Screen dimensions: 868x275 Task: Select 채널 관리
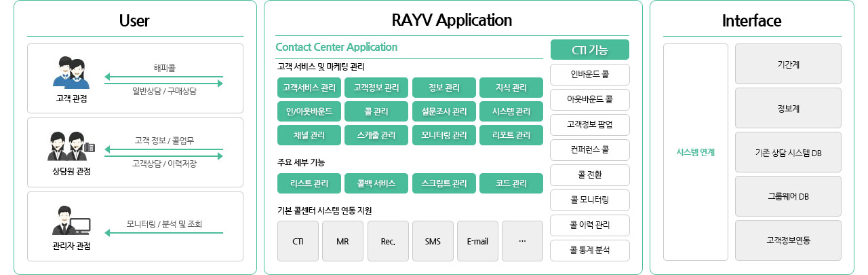point(309,135)
